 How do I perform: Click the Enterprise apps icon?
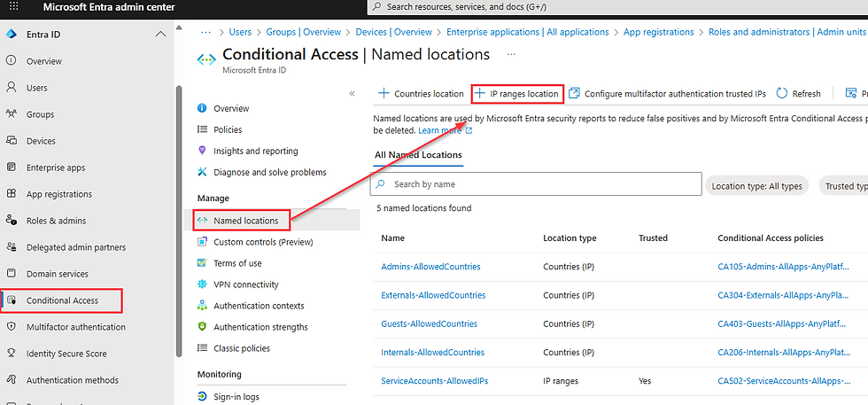click(11, 167)
